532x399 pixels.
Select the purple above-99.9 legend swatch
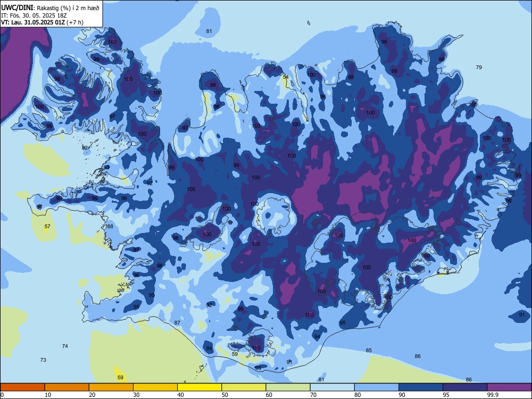point(509,387)
